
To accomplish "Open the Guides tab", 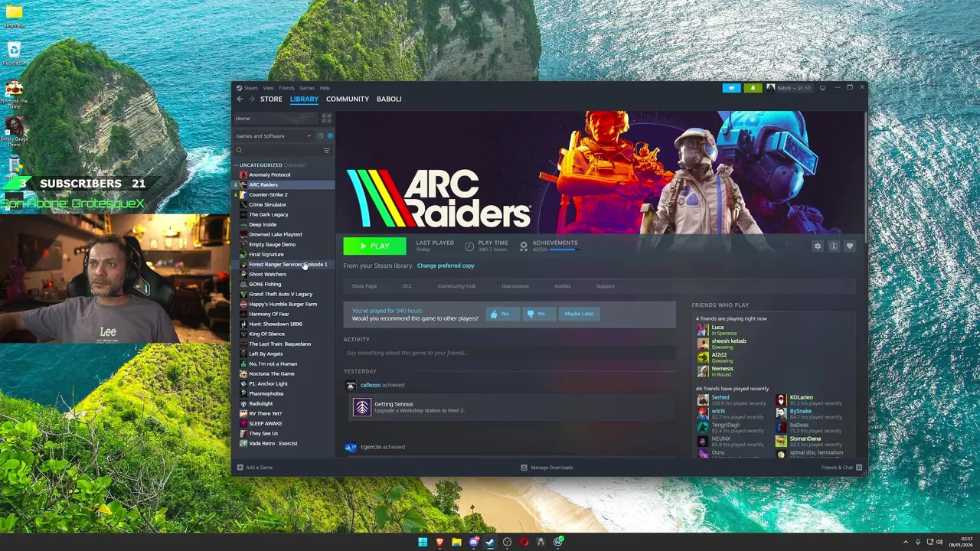I will (563, 286).
